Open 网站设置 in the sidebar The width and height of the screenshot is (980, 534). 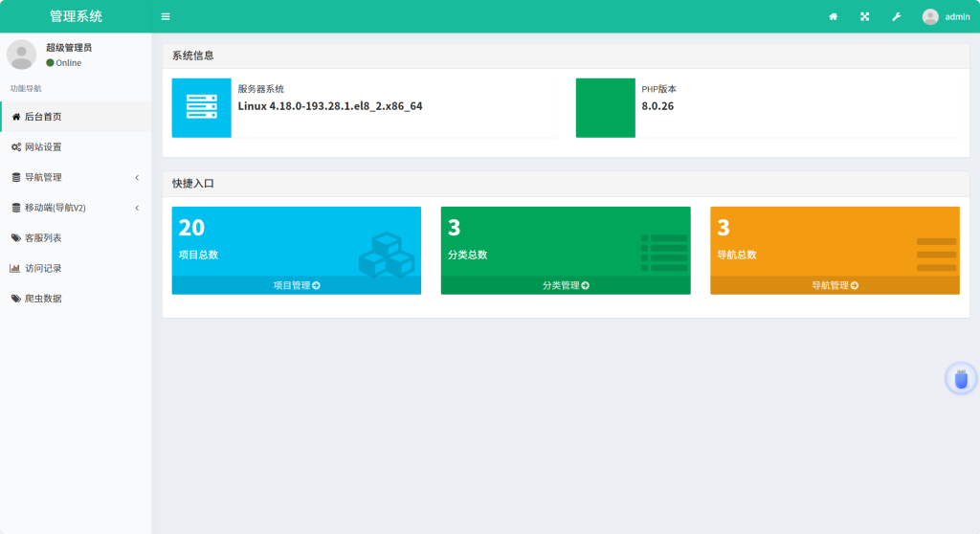43,147
